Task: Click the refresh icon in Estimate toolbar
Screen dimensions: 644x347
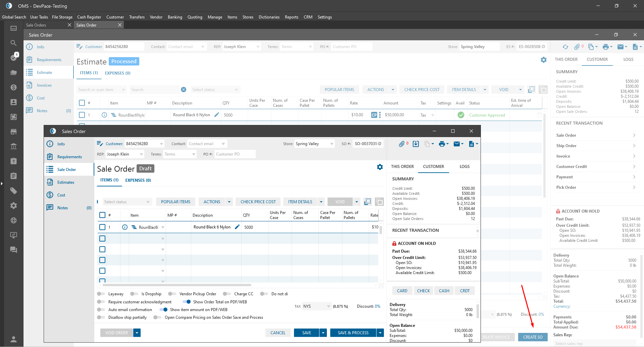Action: (x=565, y=47)
